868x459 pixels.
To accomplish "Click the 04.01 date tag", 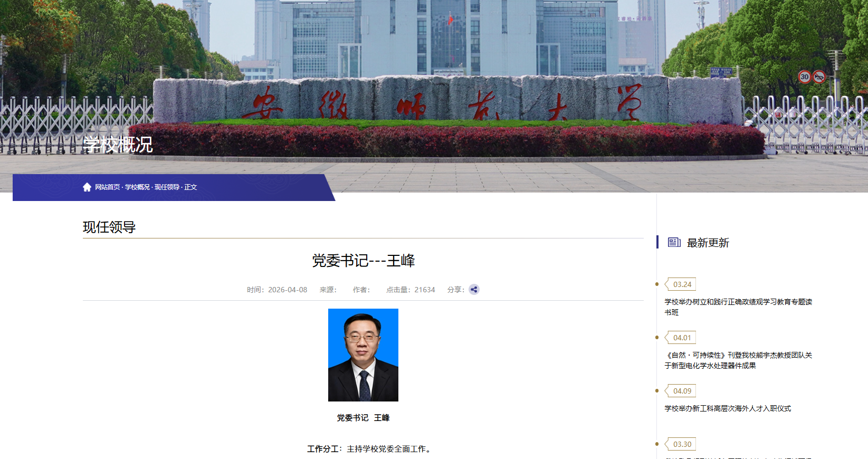I will [681, 338].
